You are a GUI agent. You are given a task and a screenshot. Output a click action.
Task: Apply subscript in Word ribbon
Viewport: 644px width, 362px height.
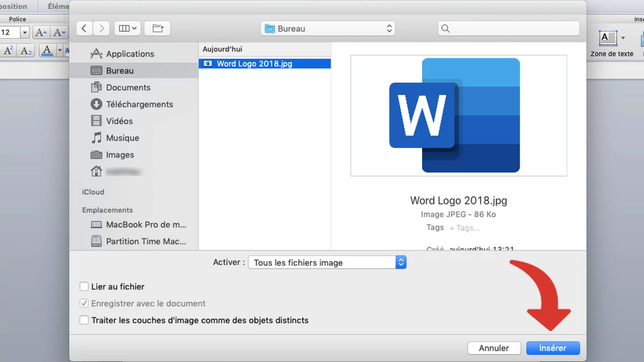tap(25, 51)
